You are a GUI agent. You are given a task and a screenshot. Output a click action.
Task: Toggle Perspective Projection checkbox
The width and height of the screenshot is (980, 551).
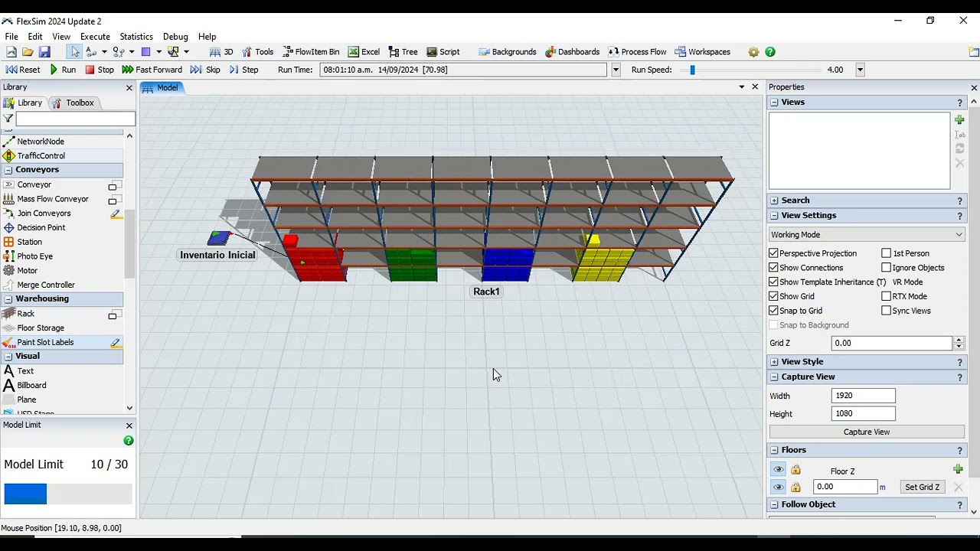773,253
